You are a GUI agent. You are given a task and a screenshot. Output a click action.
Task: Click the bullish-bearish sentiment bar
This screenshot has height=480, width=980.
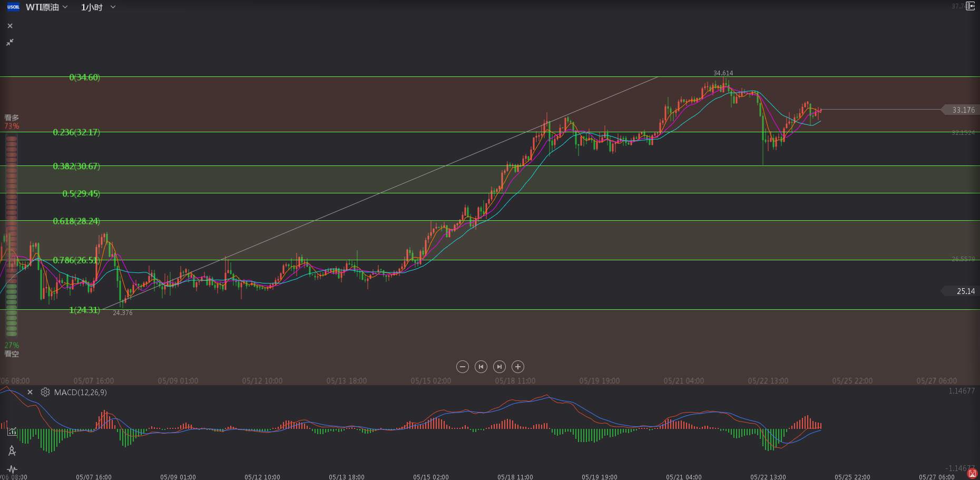click(11, 236)
